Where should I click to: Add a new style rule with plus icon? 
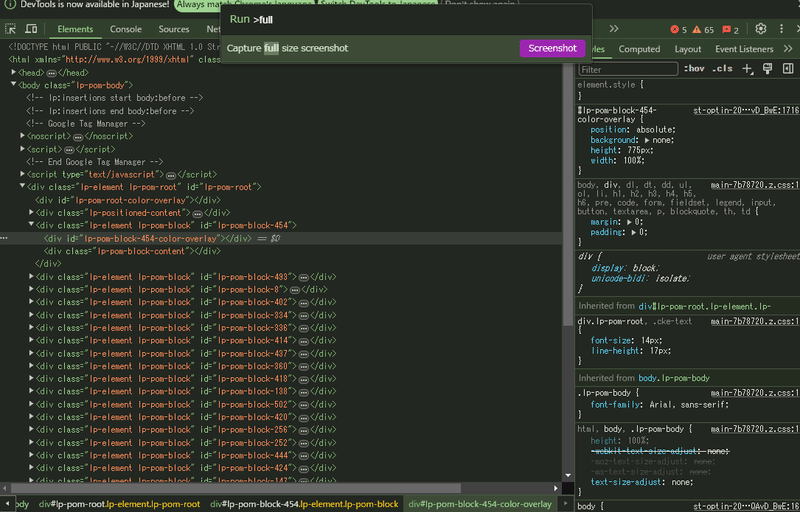click(747, 69)
